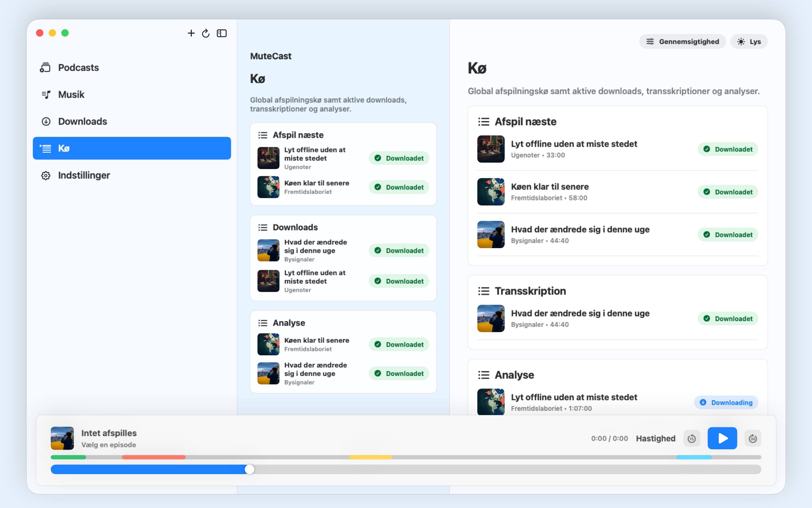Click Downloadet badge in the Transskription section
This screenshot has height=508, width=812.
[727, 319]
